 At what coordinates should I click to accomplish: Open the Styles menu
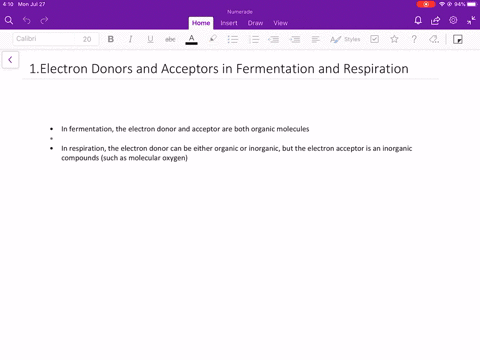tap(345, 39)
